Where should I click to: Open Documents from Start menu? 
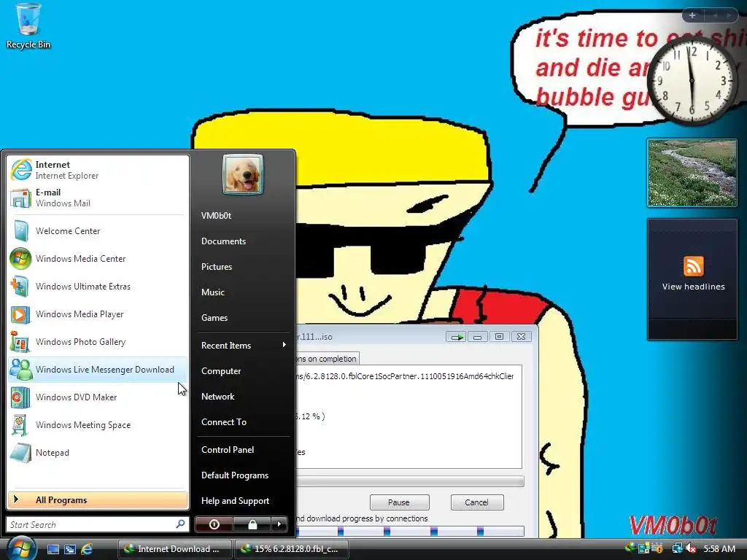click(223, 241)
